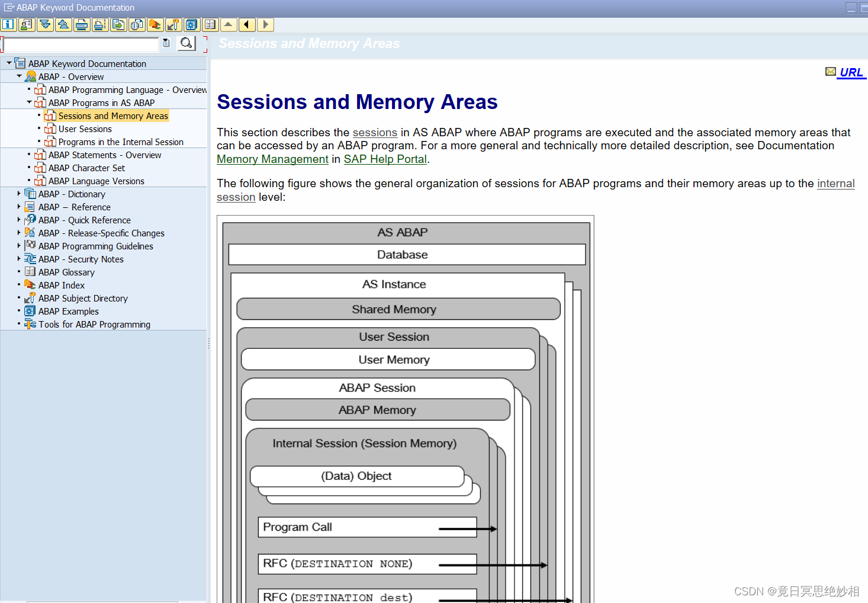The width and height of the screenshot is (868, 603).
Task: Select Sessions and Memory Areas tree item
Action: pyautogui.click(x=113, y=116)
